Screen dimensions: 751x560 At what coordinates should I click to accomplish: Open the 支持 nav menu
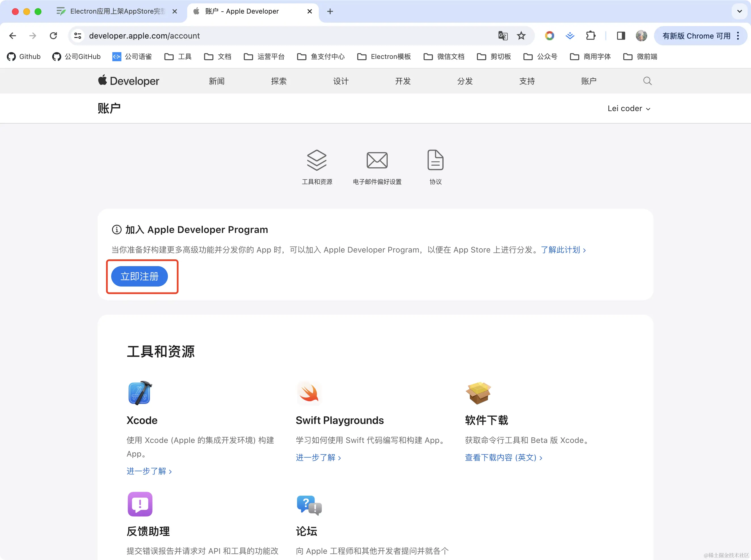click(x=527, y=81)
